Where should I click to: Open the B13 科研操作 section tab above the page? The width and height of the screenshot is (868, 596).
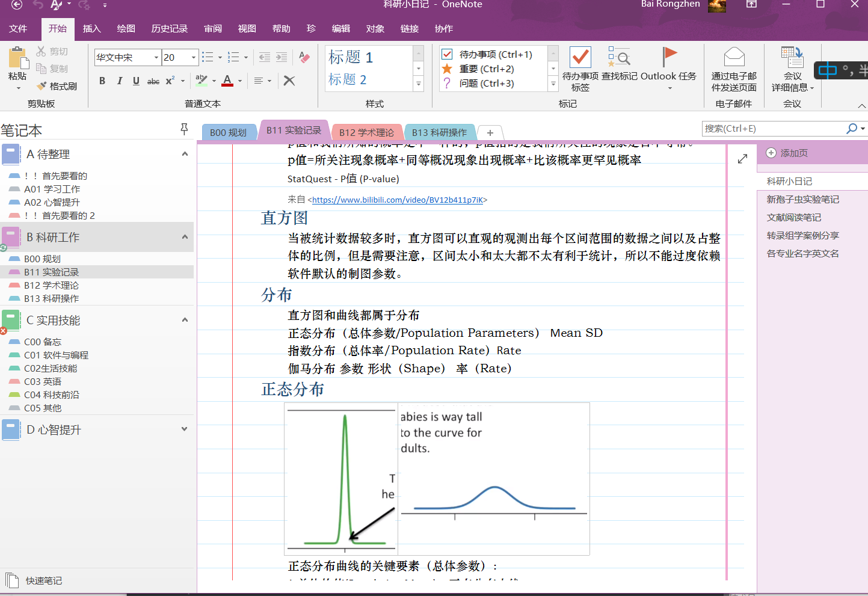(x=439, y=133)
